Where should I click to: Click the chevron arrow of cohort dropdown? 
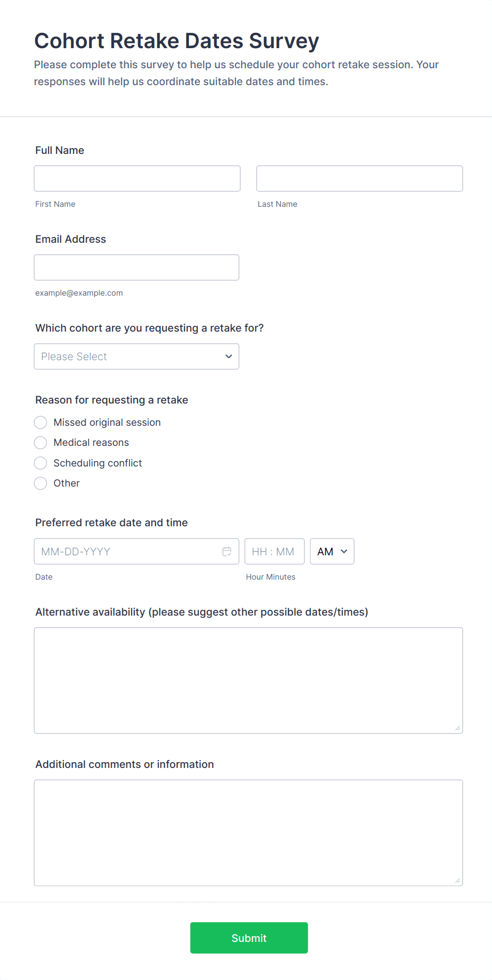229,356
